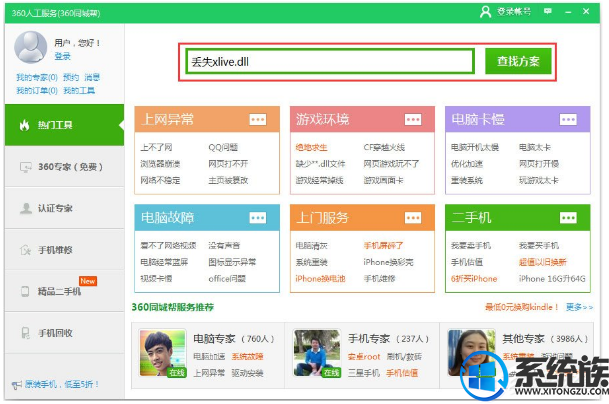Screen dimensions: 609x404
Task: Open more options on 电脑卡慢 card
Action: point(568,119)
